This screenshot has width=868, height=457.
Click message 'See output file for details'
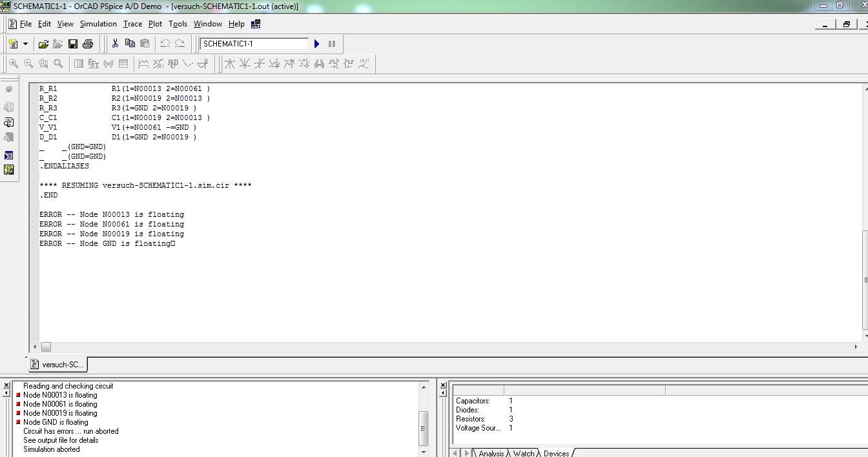click(x=61, y=440)
